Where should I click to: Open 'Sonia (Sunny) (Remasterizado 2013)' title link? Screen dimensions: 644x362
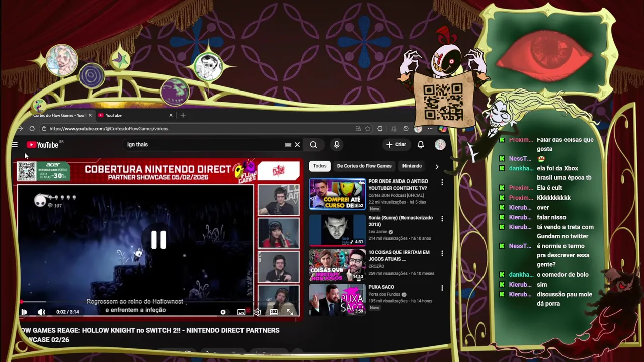[x=400, y=221]
